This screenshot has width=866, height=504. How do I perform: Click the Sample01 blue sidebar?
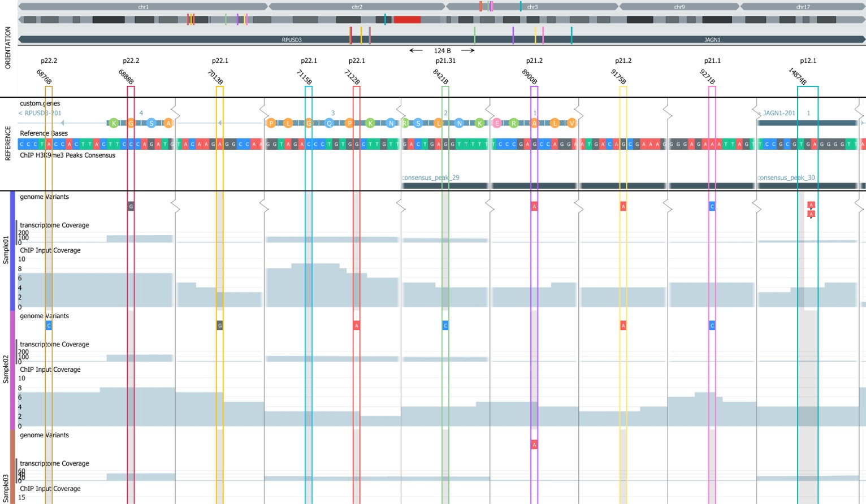[12, 251]
